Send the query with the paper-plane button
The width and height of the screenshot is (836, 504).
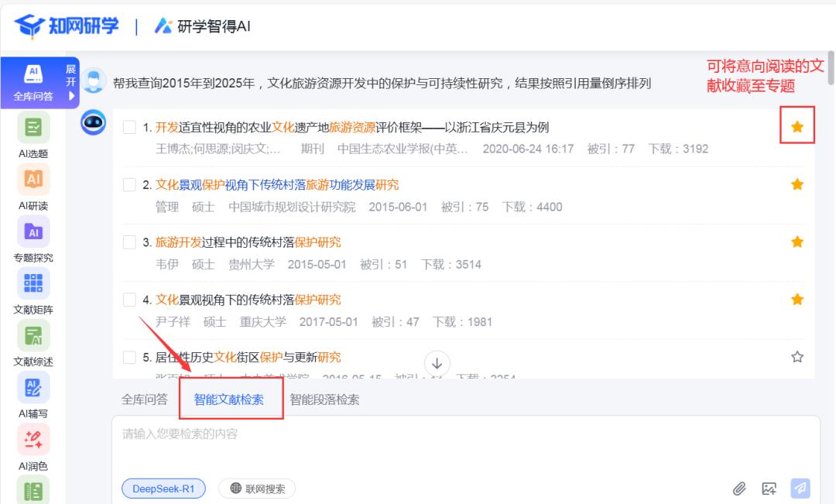(800, 488)
